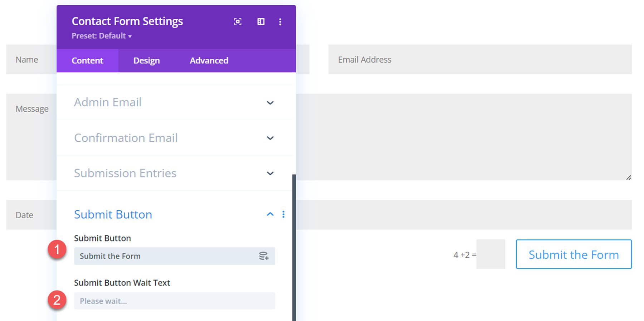Click the Submit the Form button
The image size is (644, 321).
574,254
